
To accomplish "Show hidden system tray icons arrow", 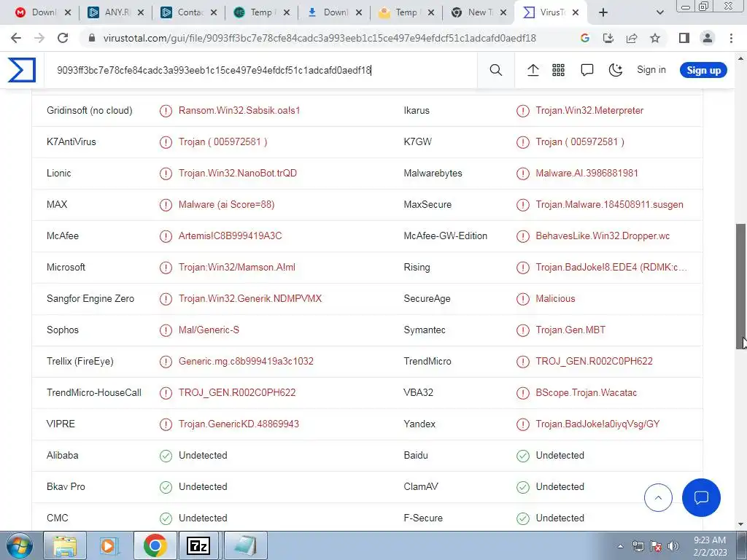I will pos(620,547).
